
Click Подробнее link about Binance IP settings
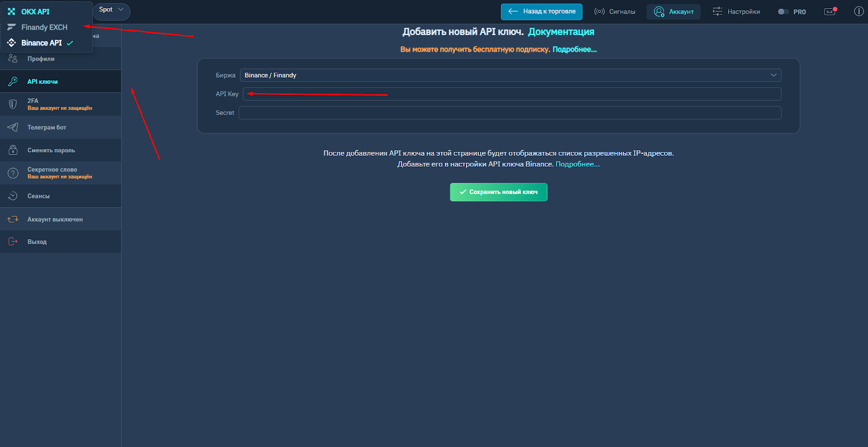tap(578, 164)
